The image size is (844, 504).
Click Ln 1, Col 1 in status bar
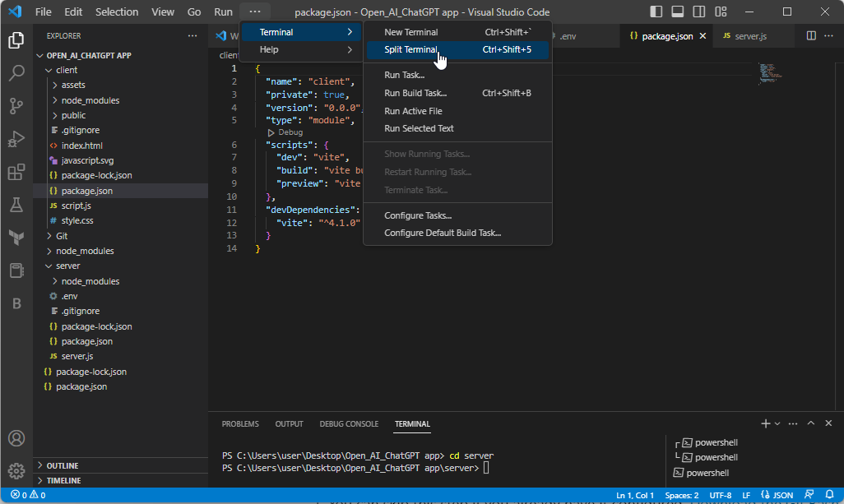click(x=634, y=495)
